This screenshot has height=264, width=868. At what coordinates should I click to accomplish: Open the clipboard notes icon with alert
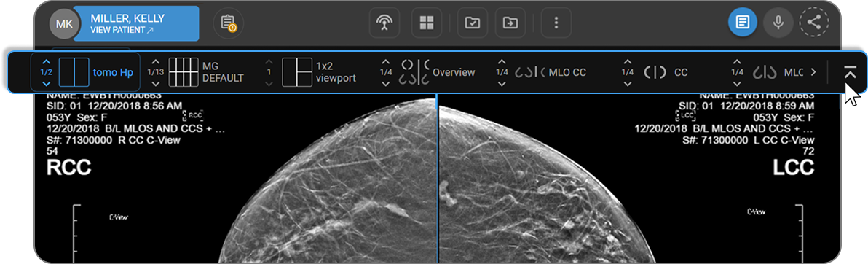[x=228, y=23]
